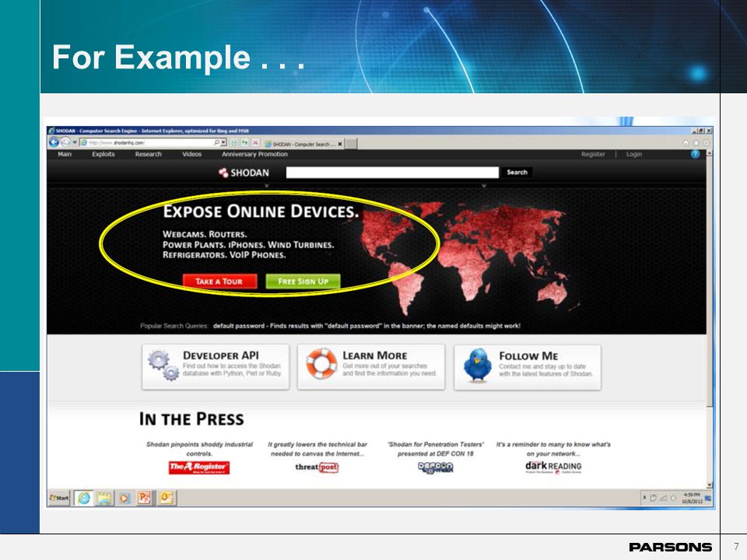
Task: Open a new blank browser tab
Action: 351,144
